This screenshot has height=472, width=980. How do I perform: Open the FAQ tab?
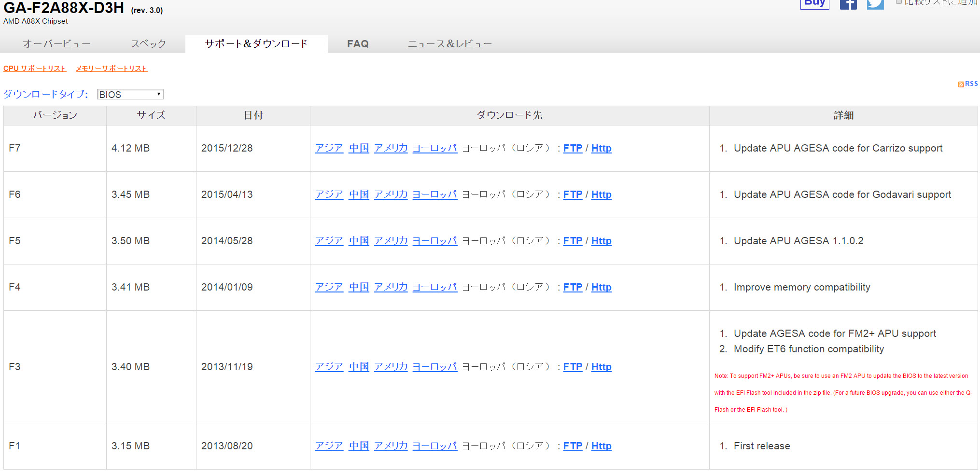click(358, 44)
